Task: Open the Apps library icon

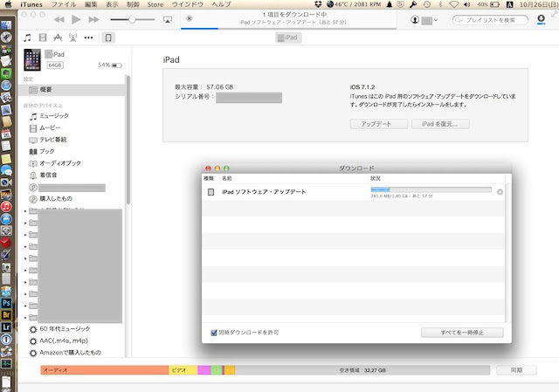Action: [x=58, y=38]
